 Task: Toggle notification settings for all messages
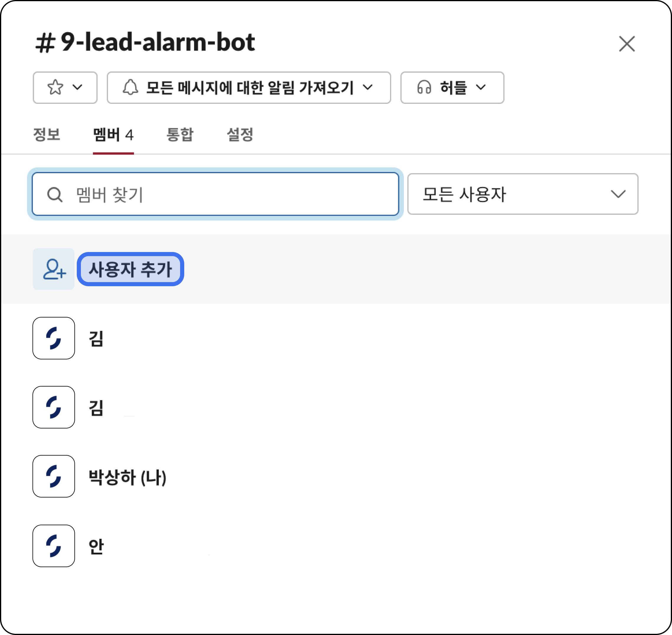[249, 88]
